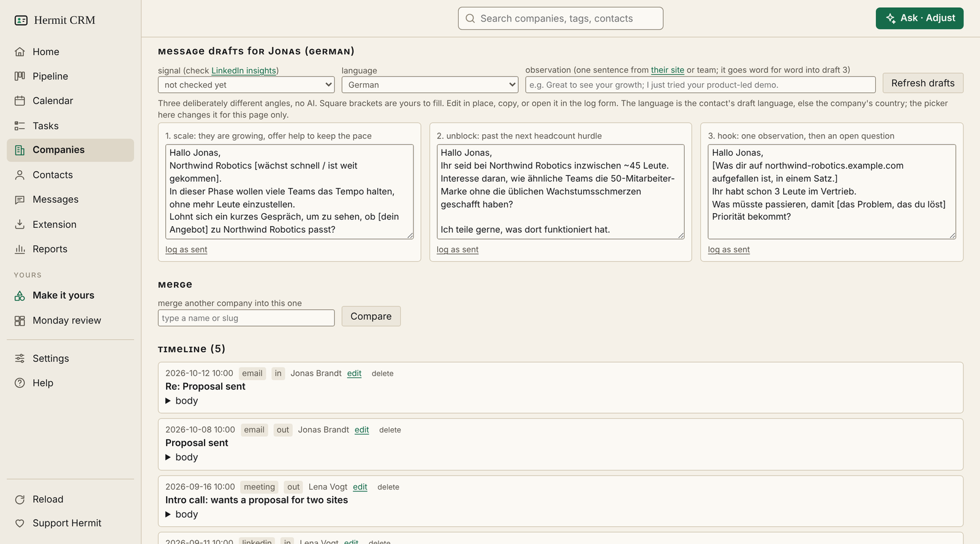980x544 pixels.
Task: Open the 'their site' link
Action: coord(668,70)
